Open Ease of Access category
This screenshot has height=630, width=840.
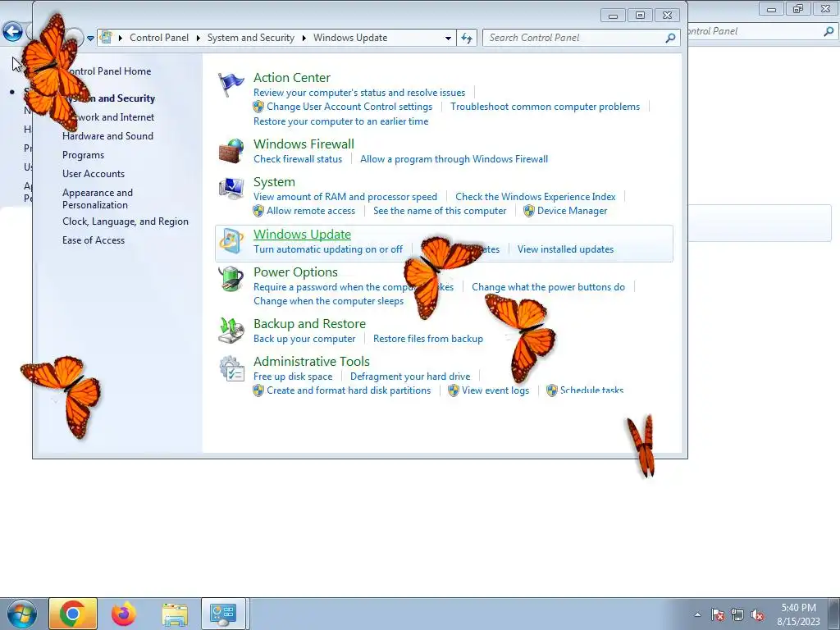[x=94, y=240]
